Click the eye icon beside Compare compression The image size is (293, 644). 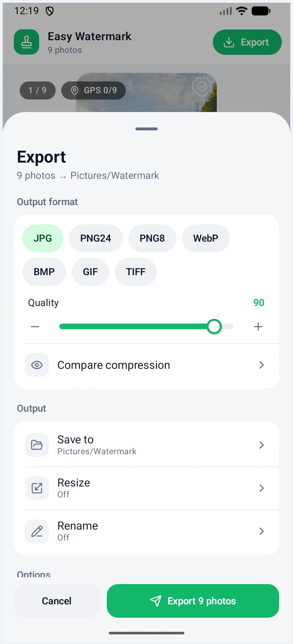pos(37,365)
